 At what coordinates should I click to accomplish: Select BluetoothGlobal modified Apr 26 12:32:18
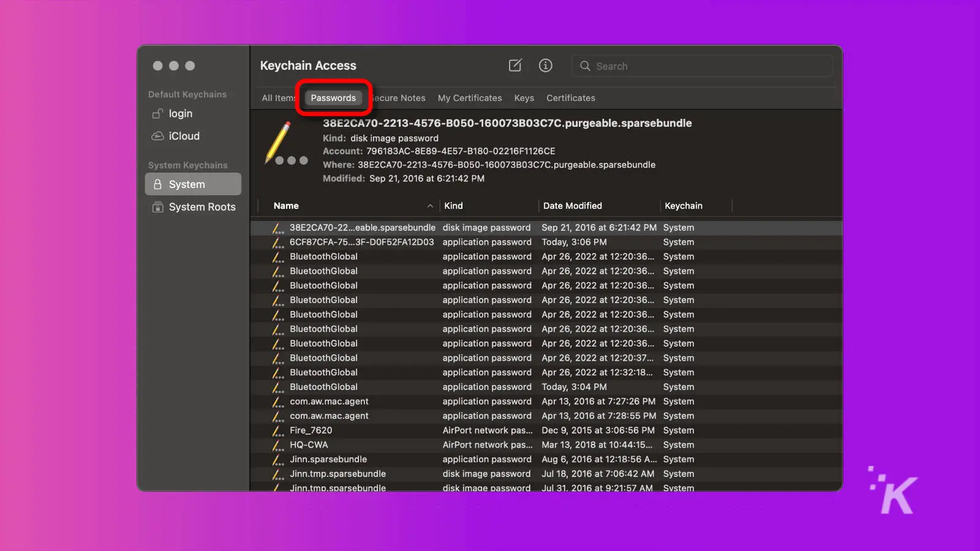pos(546,373)
